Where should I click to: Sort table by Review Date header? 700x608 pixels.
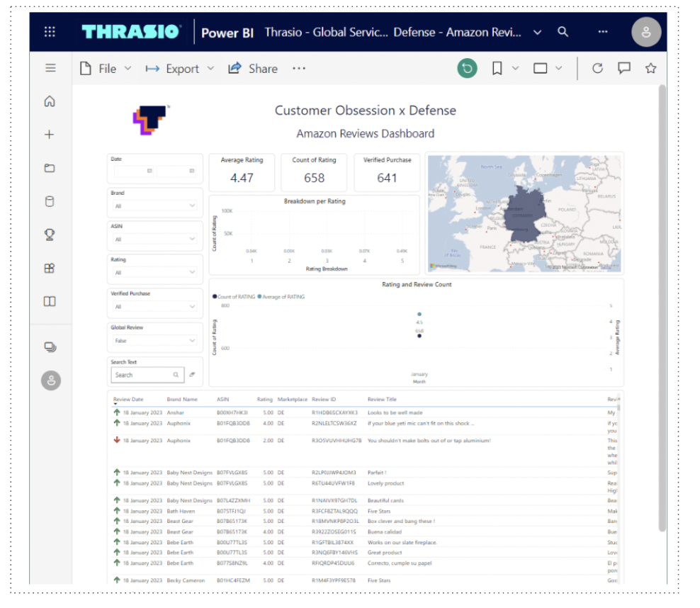(x=128, y=399)
